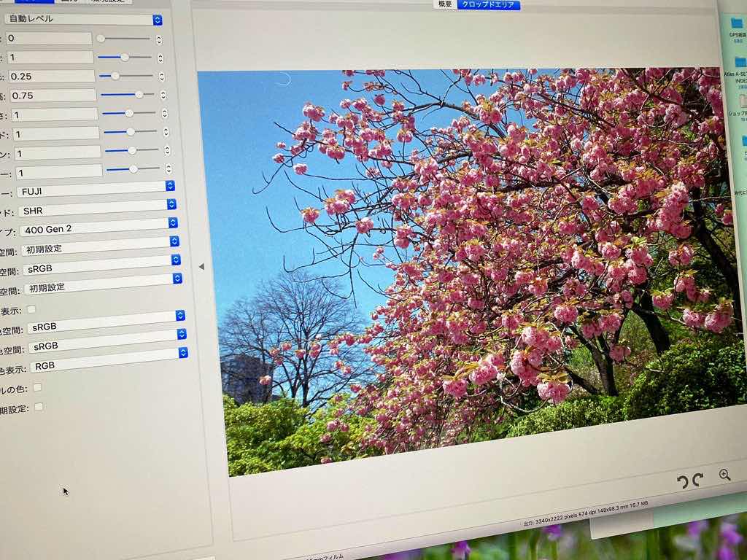This screenshot has height=560, width=747.
Task: Toggle the 期設定 checkbox at the bottom
Action: [39, 407]
